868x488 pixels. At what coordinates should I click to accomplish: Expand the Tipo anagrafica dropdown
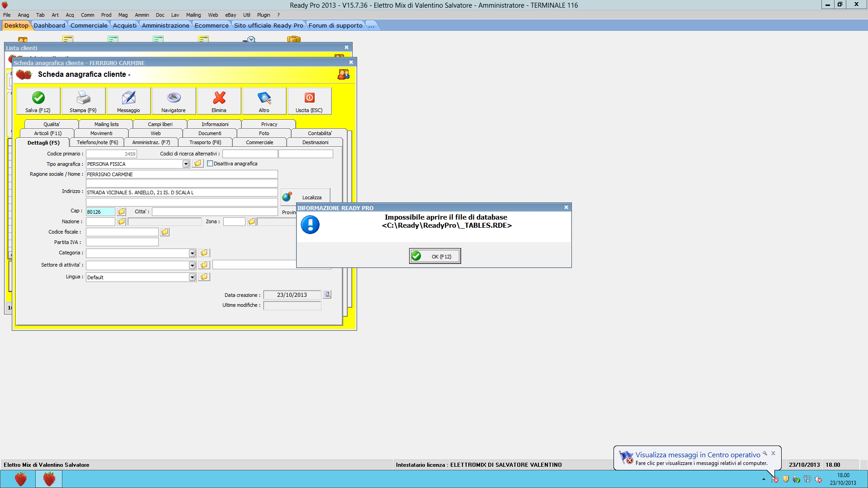[x=186, y=164]
